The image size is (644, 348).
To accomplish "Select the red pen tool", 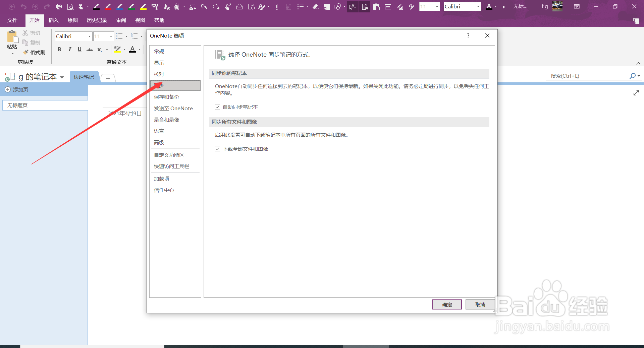I will [x=108, y=6].
